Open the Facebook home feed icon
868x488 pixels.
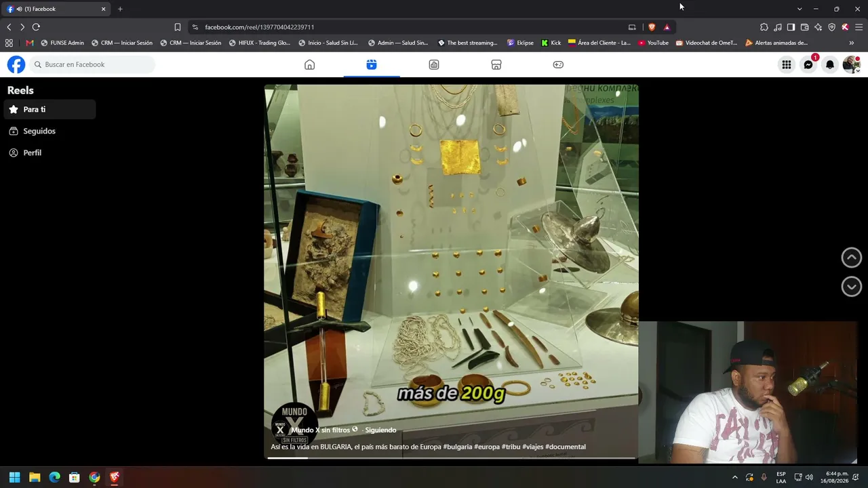point(310,64)
